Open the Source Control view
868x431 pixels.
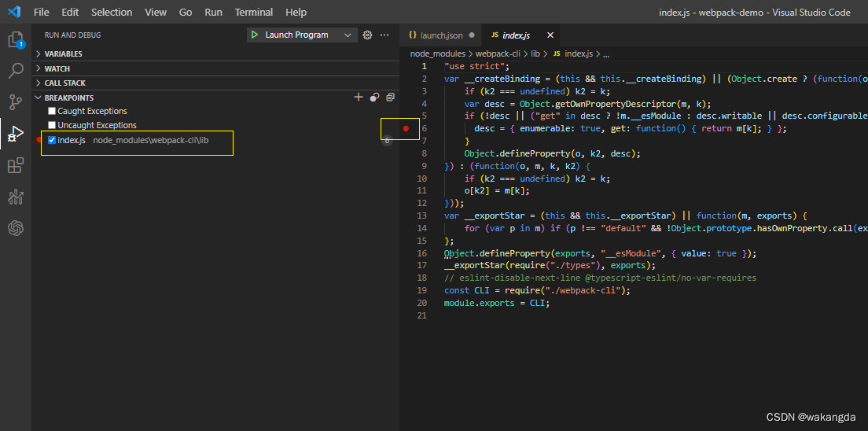tap(16, 102)
